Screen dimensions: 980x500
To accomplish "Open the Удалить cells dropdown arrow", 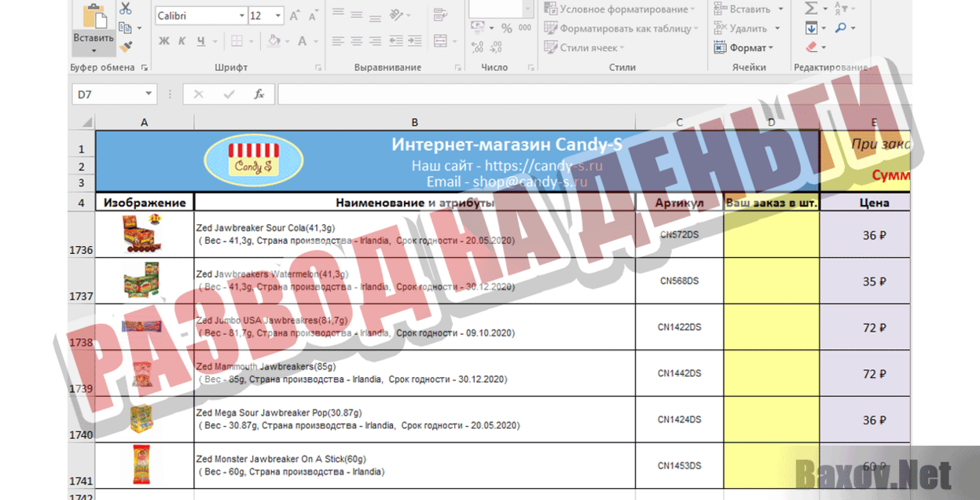I will click(x=778, y=28).
